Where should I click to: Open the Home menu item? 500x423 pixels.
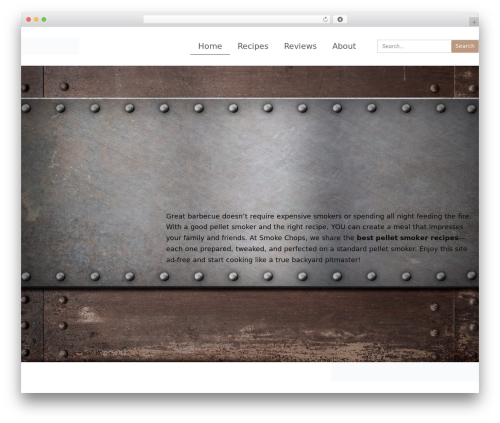click(x=210, y=46)
